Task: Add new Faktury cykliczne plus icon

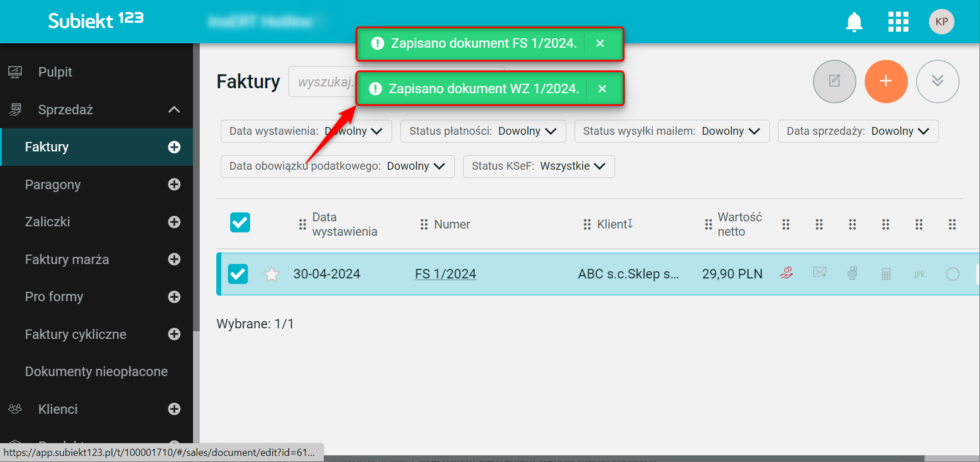Action: click(174, 334)
